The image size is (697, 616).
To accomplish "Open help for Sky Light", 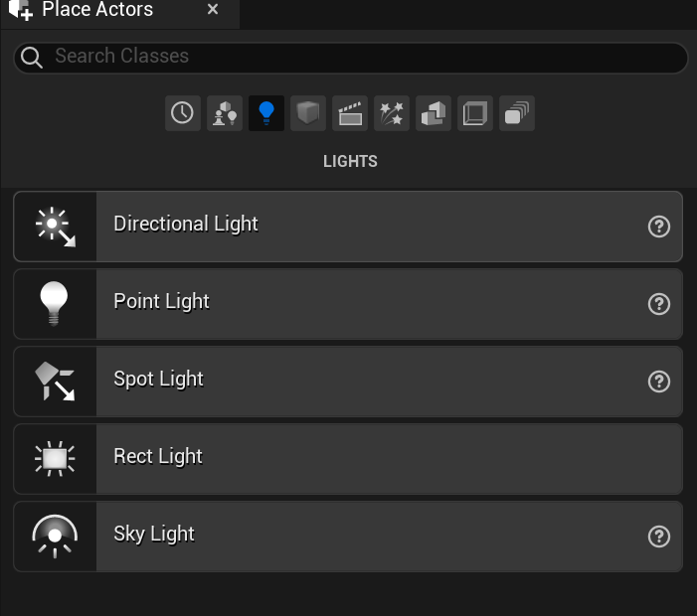I will pos(658,537).
